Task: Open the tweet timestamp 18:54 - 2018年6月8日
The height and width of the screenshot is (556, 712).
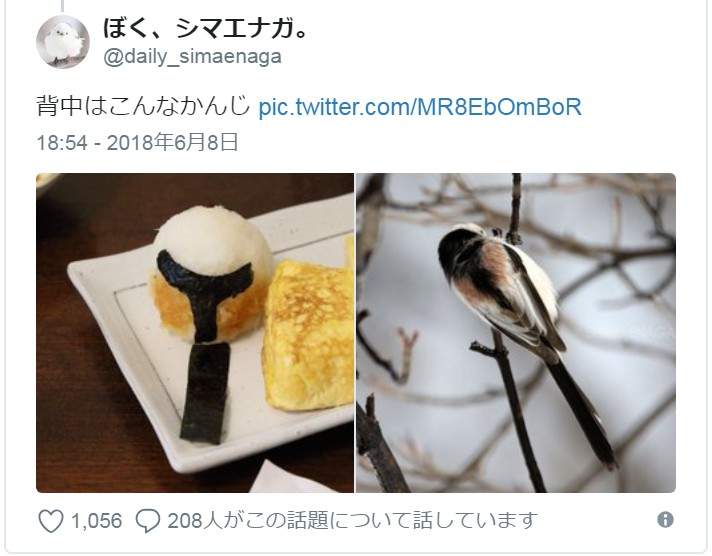Action: click(x=137, y=142)
